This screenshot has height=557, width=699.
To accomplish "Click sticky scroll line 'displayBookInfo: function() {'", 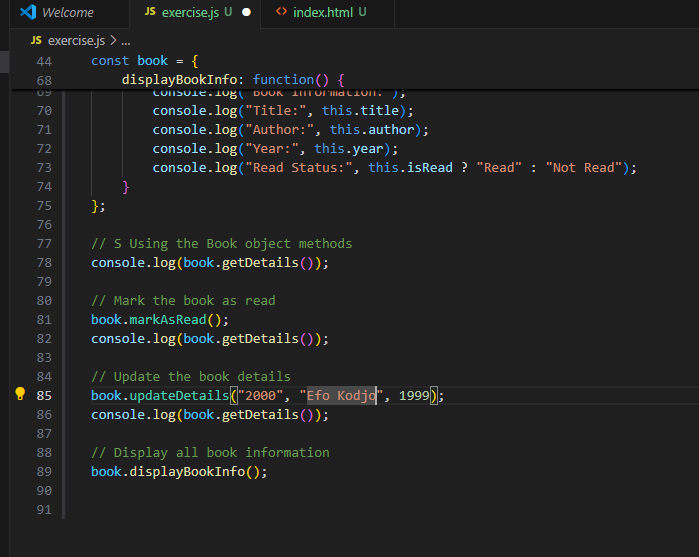I will [x=233, y=80].
